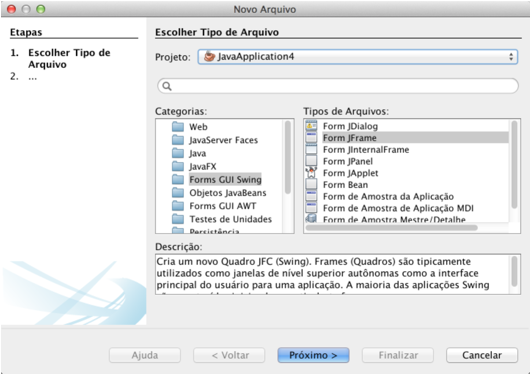Click the Descrição text area
Image resolution: width=531 pixels, height=375 pixels.
(333, 274)
